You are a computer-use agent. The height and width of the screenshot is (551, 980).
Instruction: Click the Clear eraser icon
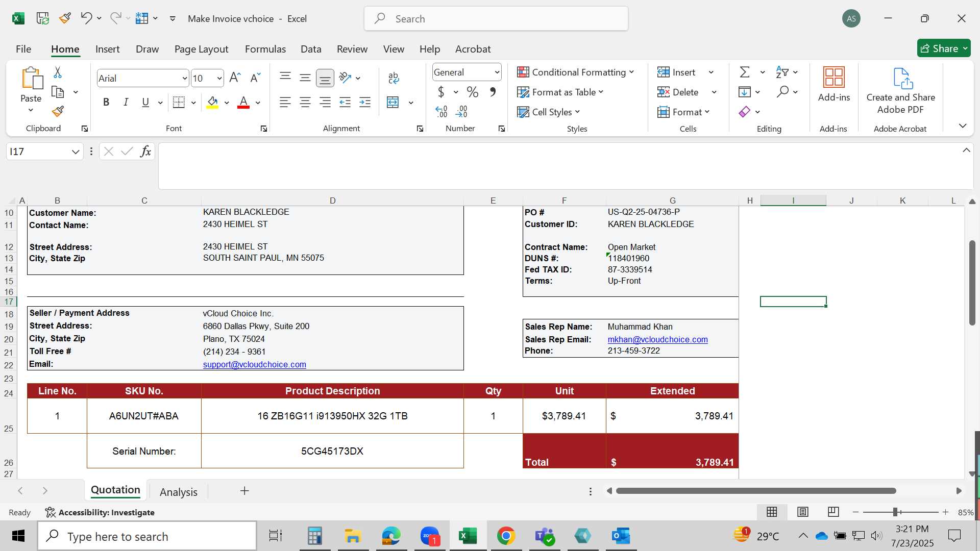(x=745, y=112)
